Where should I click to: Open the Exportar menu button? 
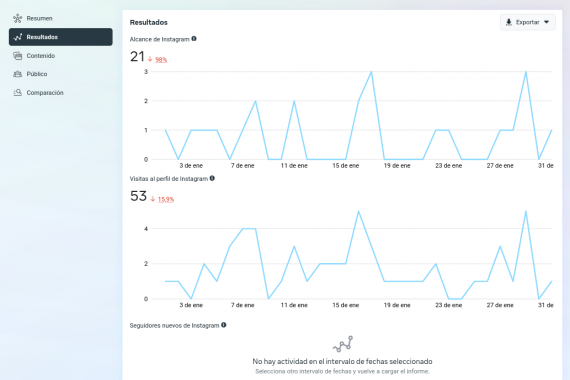coord(527,22)
